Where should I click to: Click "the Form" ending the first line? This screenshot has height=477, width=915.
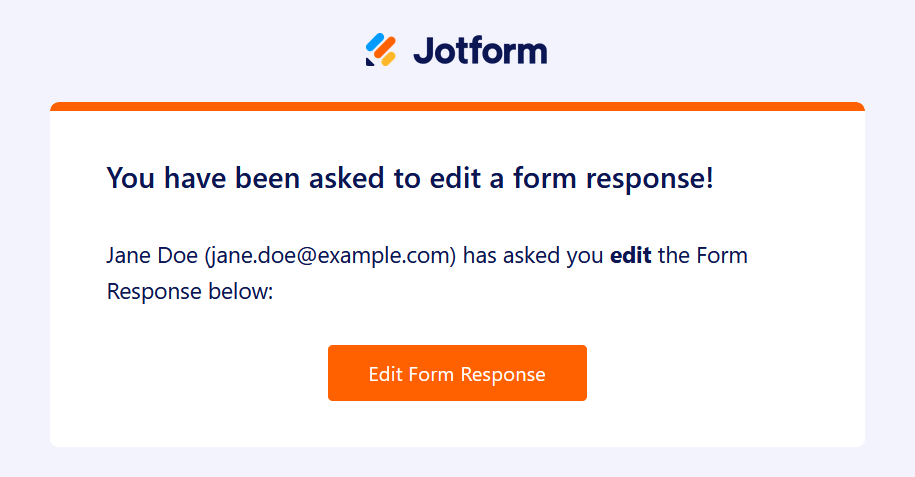click(x=702, y=255)
